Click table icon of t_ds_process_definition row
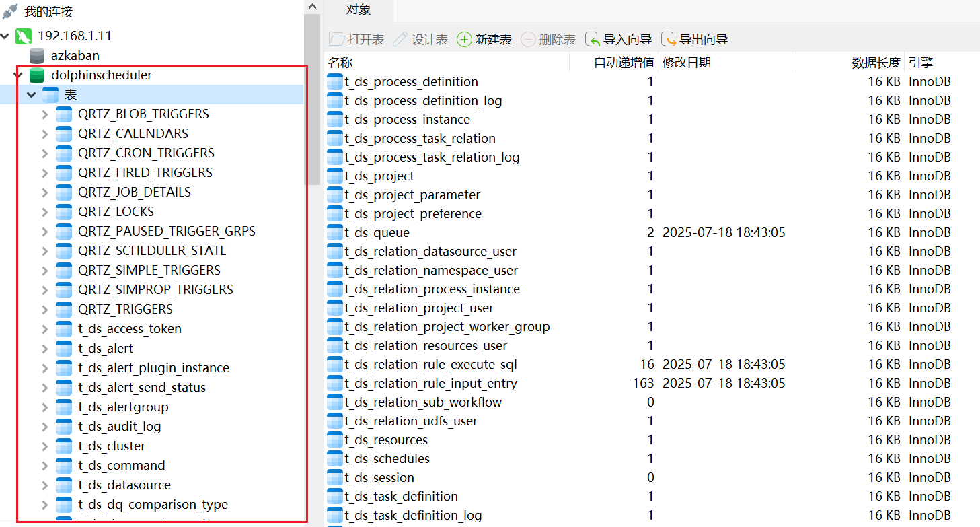This screenshot has height=527, width=980. pyautogui.click(x=335, y=82)
